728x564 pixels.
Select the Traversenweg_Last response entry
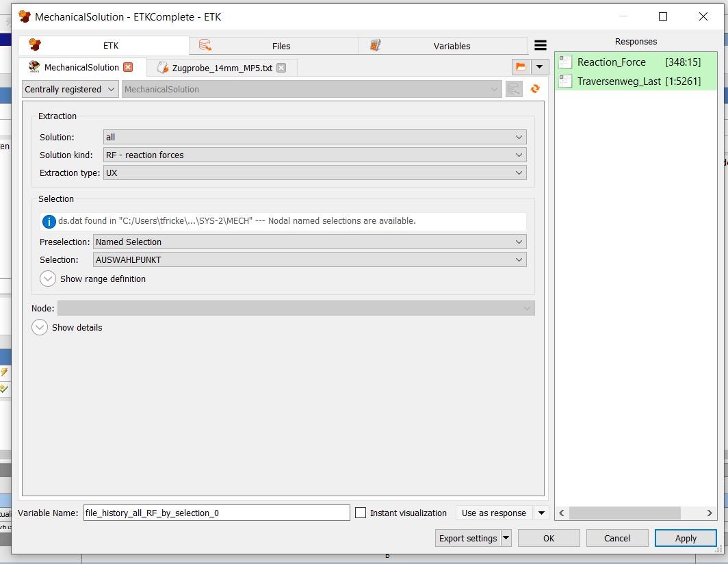[636, 81]
